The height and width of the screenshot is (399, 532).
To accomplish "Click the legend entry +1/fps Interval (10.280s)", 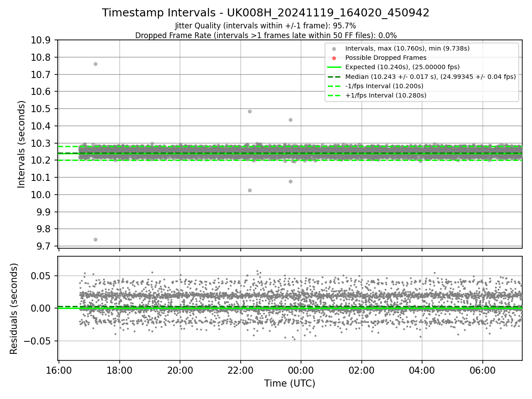I will tap(385, 95).
